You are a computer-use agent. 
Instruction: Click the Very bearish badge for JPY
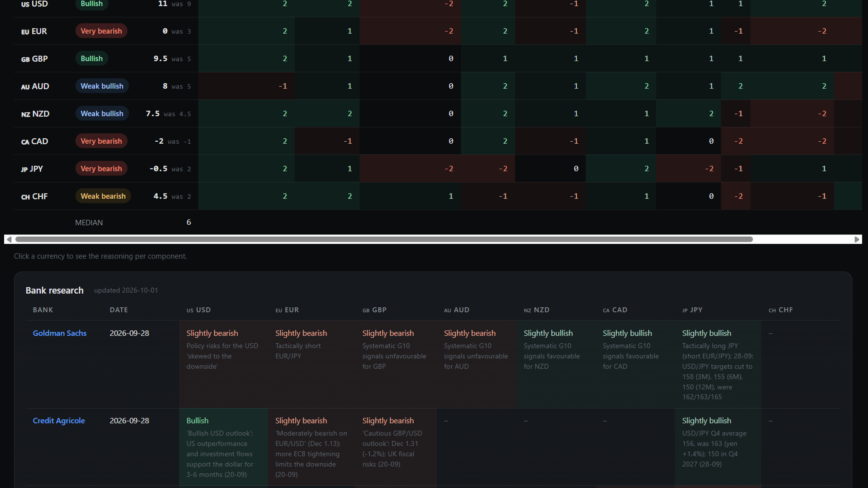(101, 168)
